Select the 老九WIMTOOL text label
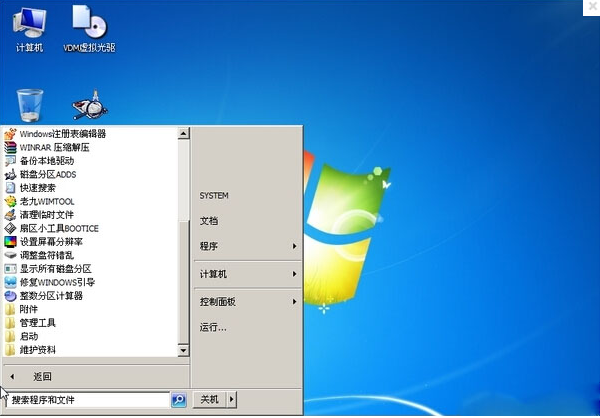 tap(47, 201)
